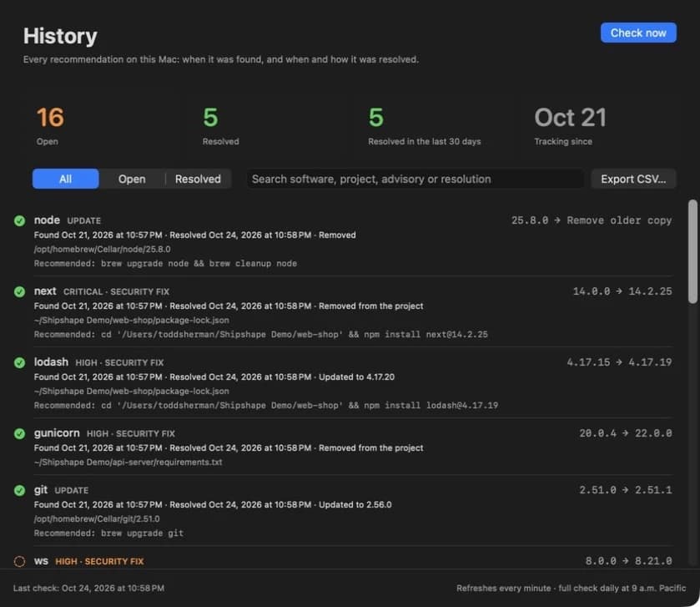Click version text 2.51.0 → 2.51.1
The height and width of the screenshot is (607, 700).
[626, 490]
